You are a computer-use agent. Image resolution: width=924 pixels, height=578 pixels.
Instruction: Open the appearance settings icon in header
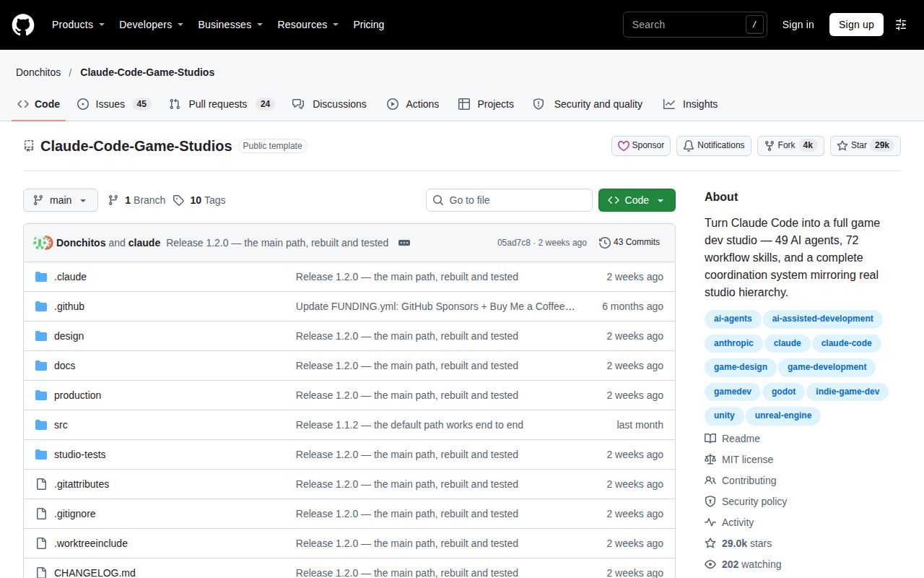[901, 25]
